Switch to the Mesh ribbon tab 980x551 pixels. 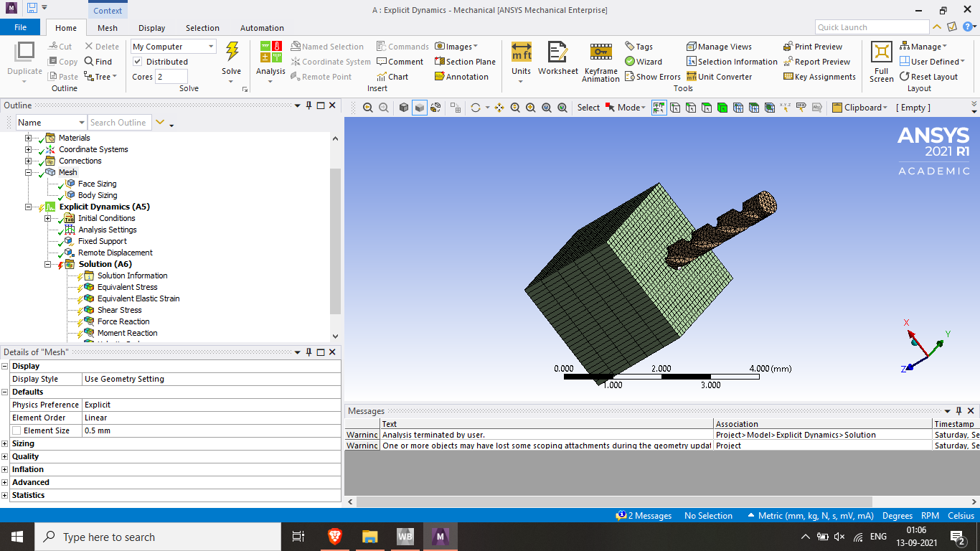click(108, 28)
